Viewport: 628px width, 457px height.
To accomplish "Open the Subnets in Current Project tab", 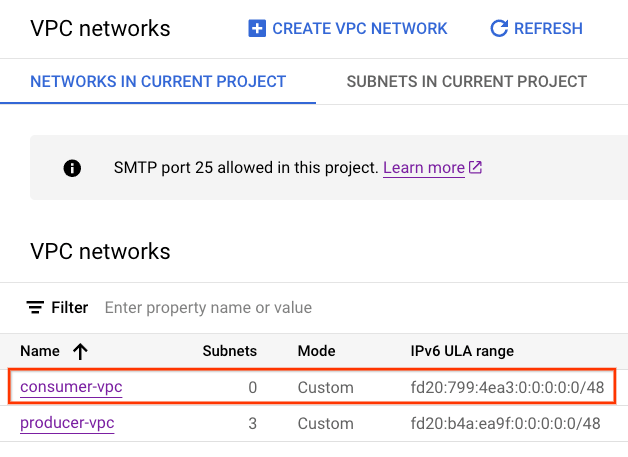I will click(x=466, y=81).
